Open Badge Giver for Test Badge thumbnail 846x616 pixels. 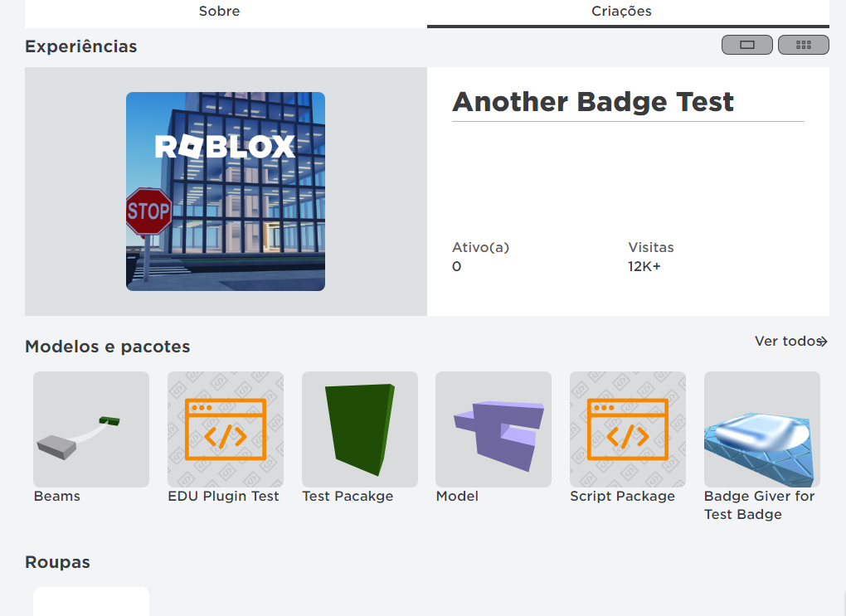762,429
